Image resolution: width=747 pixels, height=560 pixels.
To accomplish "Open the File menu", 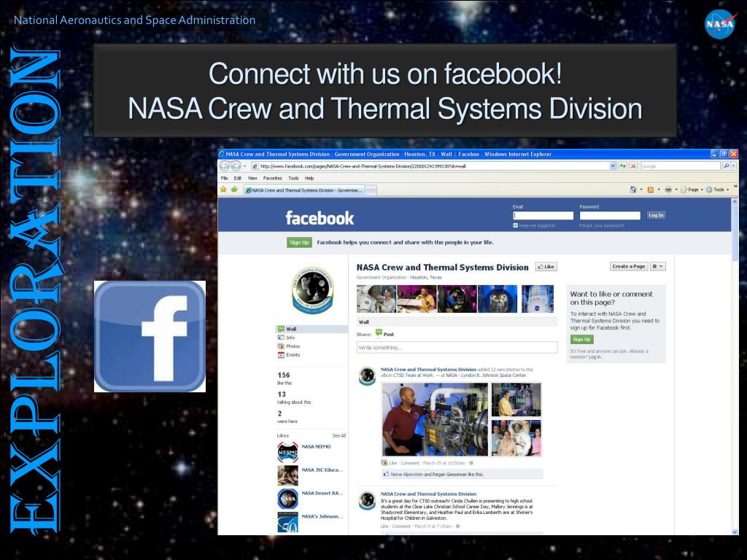I will click(224, 178).
